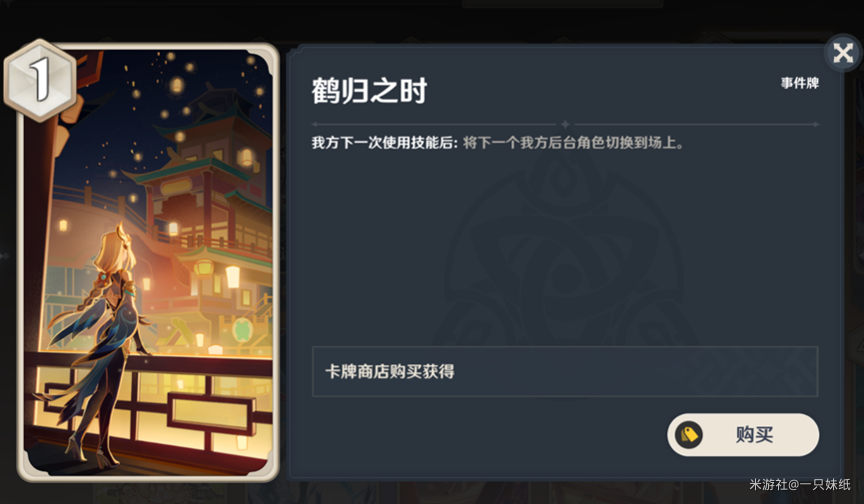Click the diamond ornament on the divider line
This screenshot has width=864, height=504.
click(x=564, y=125)
